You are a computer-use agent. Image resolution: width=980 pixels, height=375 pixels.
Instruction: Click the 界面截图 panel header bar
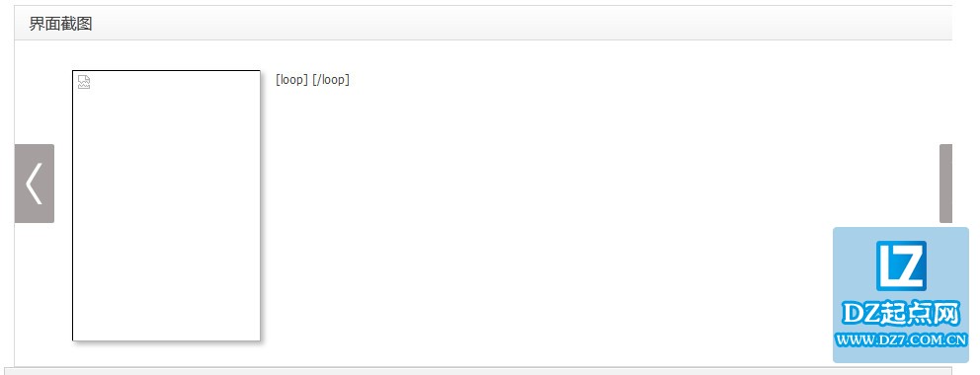(x=483, y=24)
